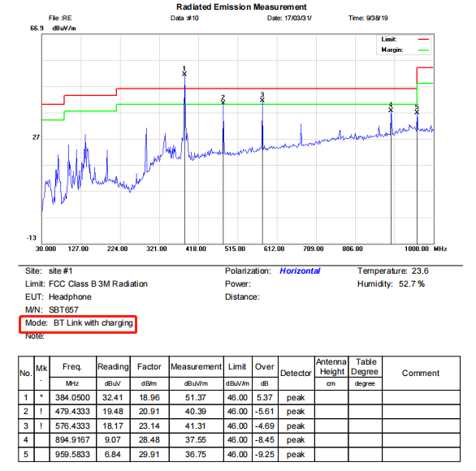Click the x-axis label 418.00
The height and width of the screenshot is (471, 476).
(196, 248)
